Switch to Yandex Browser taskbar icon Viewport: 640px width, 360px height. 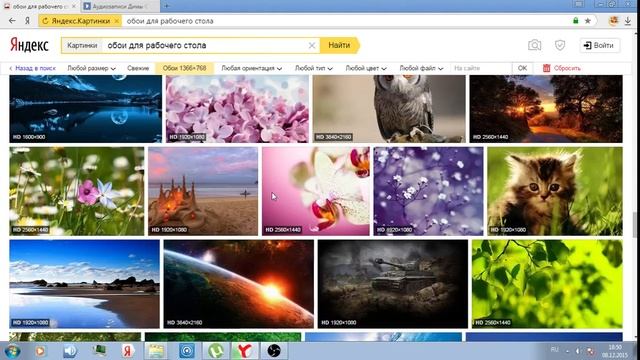[x=244, y=351]
